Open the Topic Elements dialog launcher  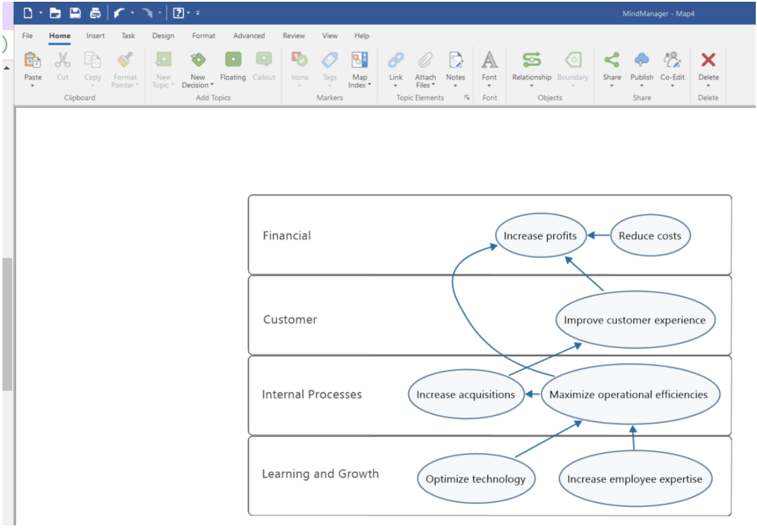pos(466,98)
